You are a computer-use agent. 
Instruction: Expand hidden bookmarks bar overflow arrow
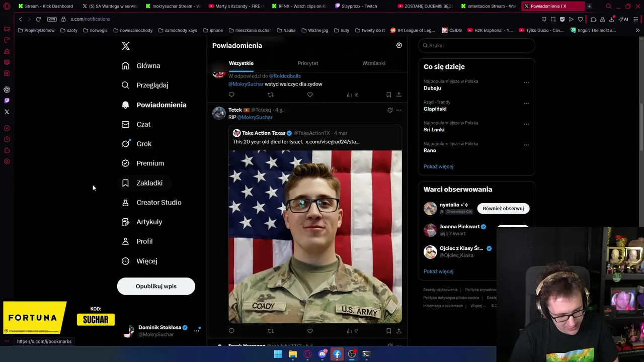(637, 30)
